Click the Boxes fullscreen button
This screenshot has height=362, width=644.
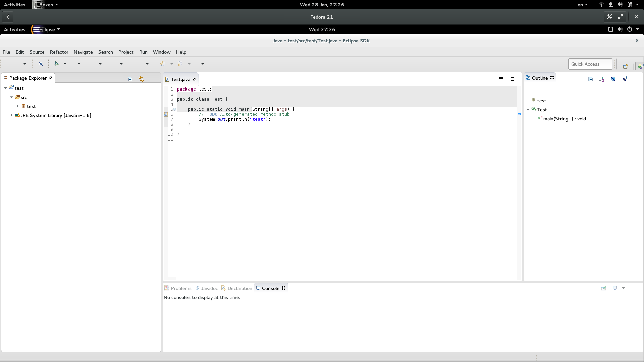[621, 17]
